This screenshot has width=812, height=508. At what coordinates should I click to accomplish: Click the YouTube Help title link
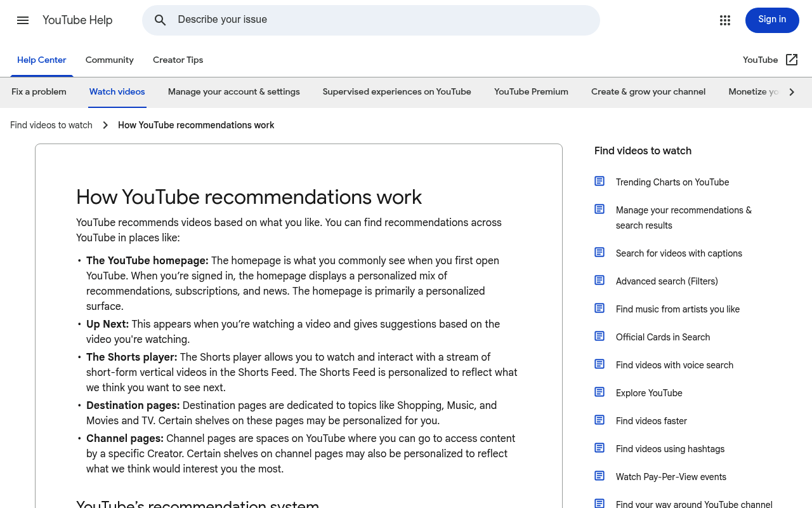77,20
